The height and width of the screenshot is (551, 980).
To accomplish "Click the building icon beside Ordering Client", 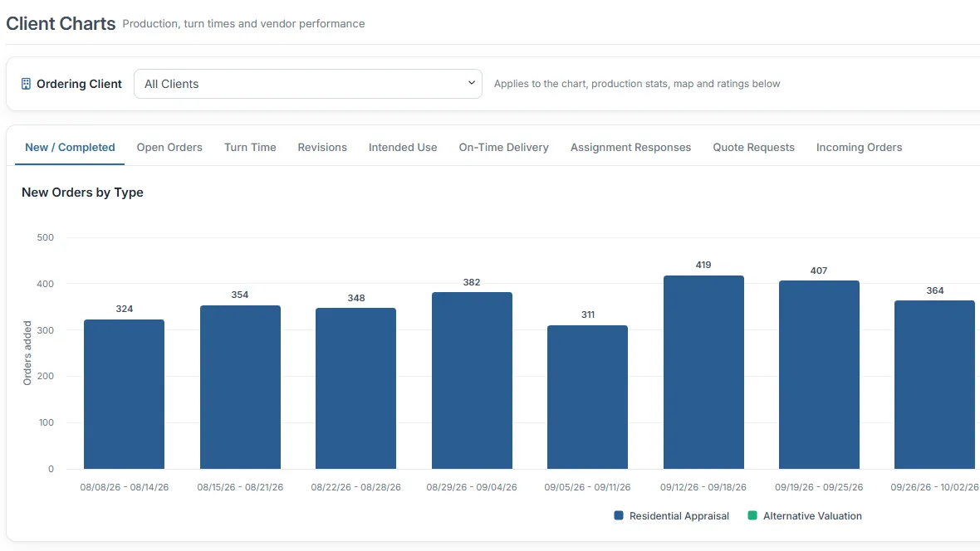I will pos(26,84).
